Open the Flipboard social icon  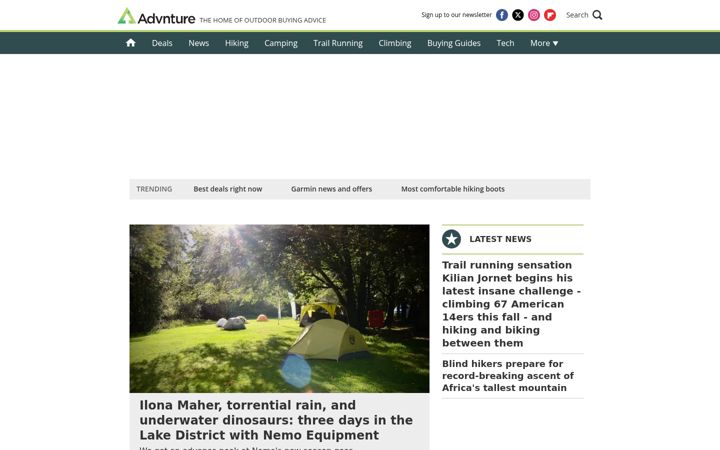(x=550, y=15)
